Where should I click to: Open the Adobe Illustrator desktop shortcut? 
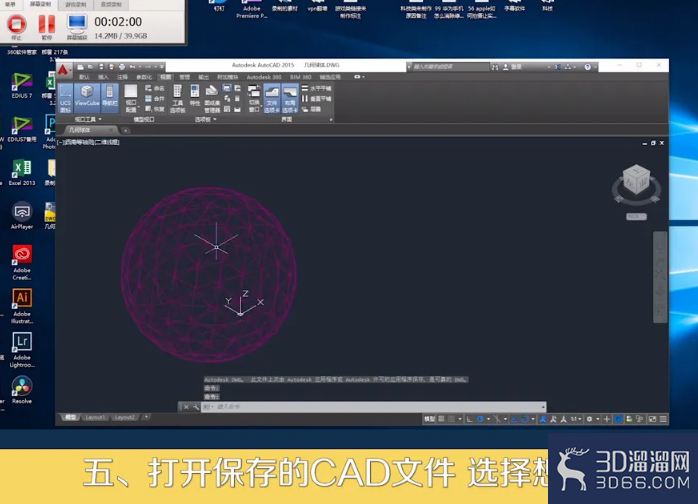pos(22,305)
